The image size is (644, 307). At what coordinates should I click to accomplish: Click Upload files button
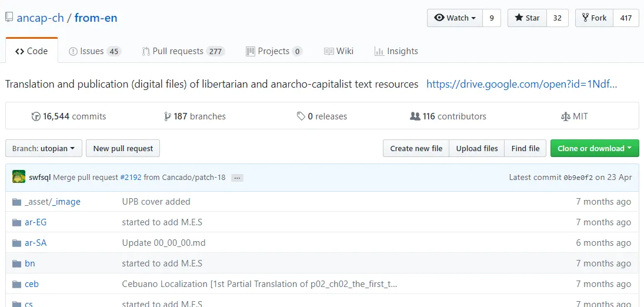477,148
